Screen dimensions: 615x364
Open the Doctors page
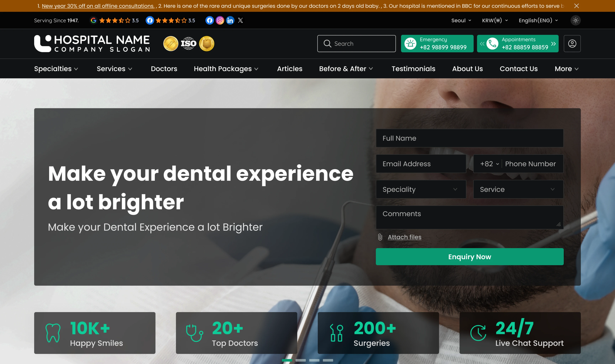pyautogui.click(x=164, y=69)
